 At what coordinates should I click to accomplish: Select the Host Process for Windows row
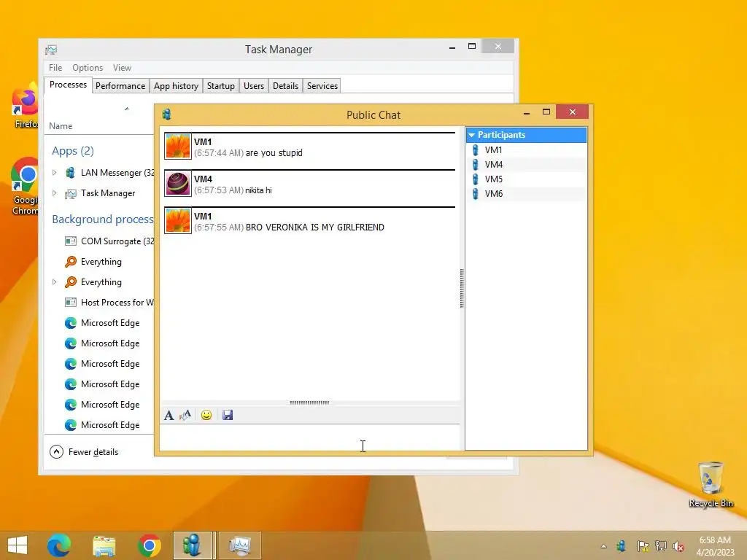click(99, 303)
